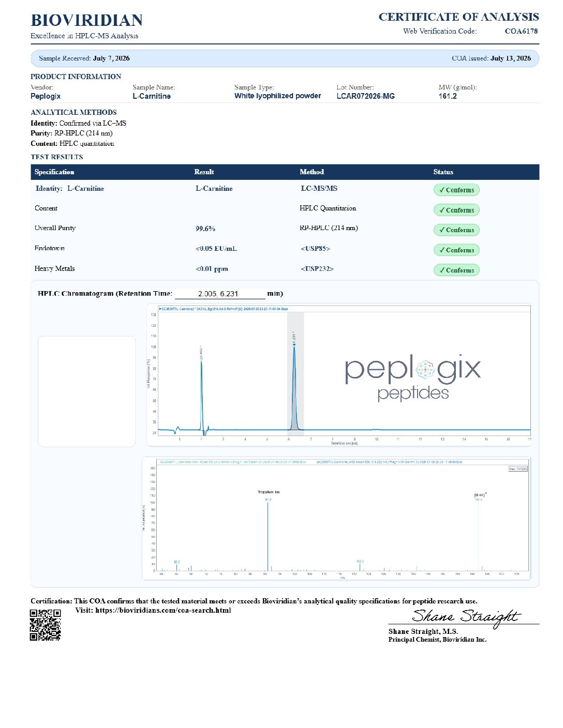Click the Status column header
Viewport: 563px width, 728px height.
pos(443,172)
